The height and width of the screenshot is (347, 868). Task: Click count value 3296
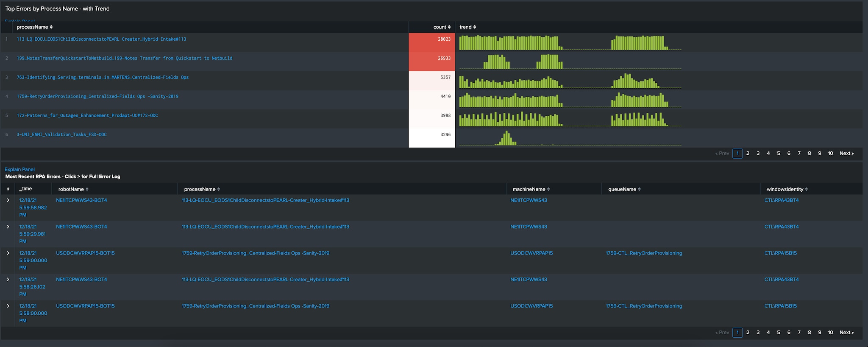tap(445, 134)
